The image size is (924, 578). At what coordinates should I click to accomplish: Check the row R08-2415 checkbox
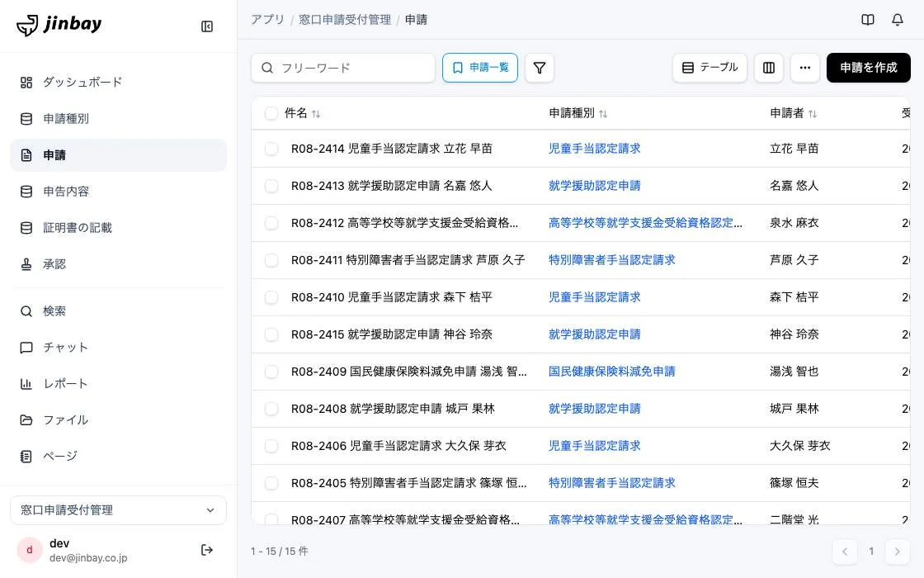(271, 334)
